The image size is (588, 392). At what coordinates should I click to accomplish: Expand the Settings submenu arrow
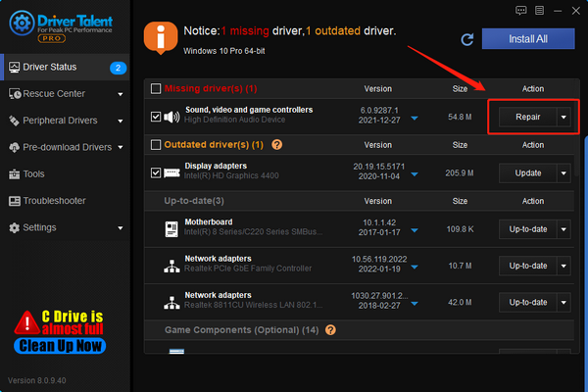120,228
